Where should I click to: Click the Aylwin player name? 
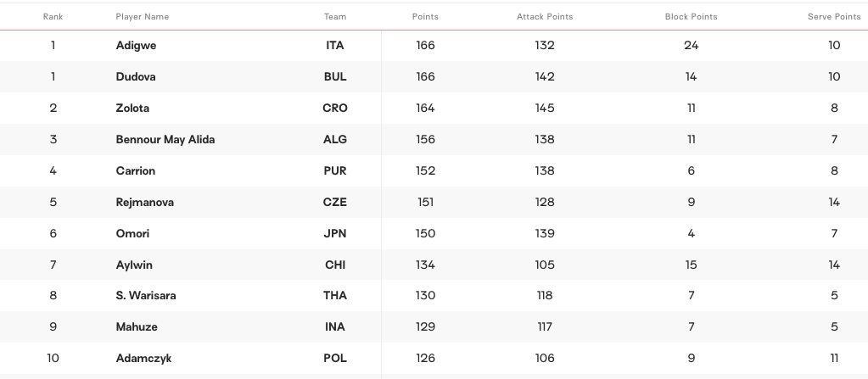pos(134,265)
